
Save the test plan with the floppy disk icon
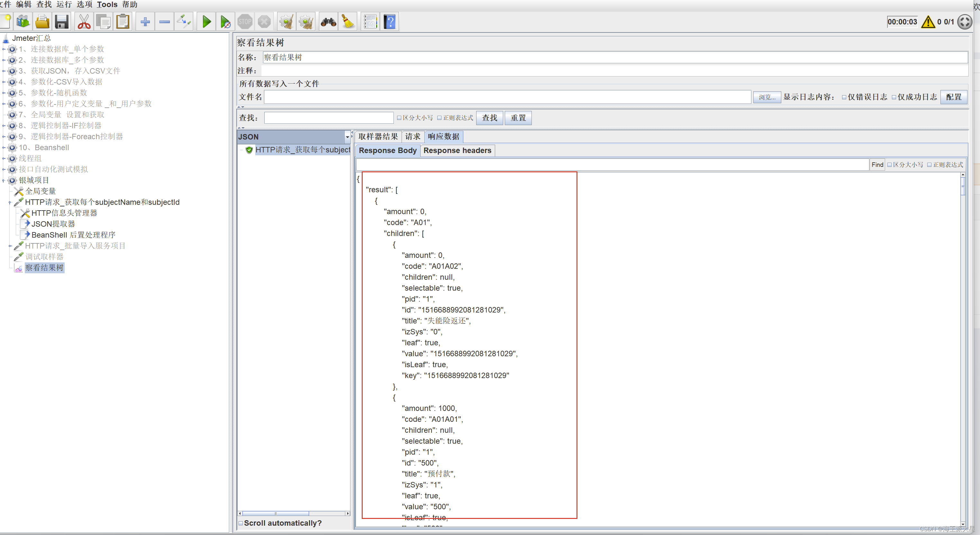(62, 21)
